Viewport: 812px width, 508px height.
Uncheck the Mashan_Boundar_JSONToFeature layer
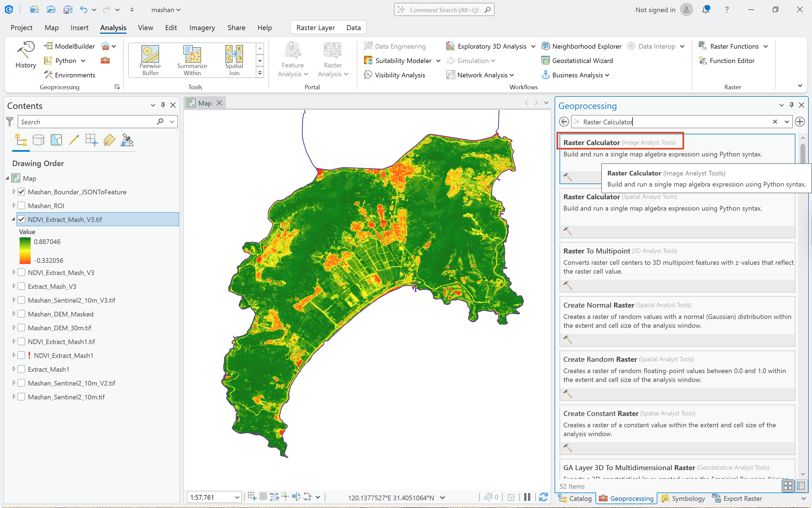(x=22, y=192)
